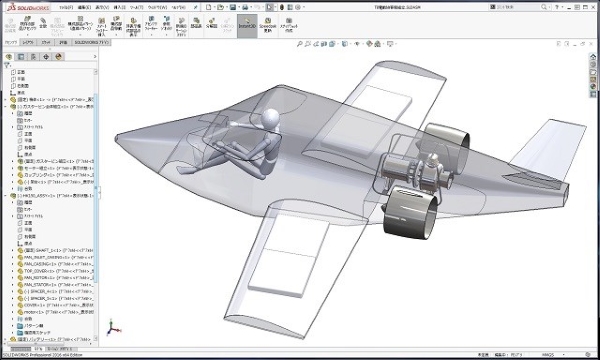Expand the FAN_CASING<1> tree item

[x=13, y=264]
